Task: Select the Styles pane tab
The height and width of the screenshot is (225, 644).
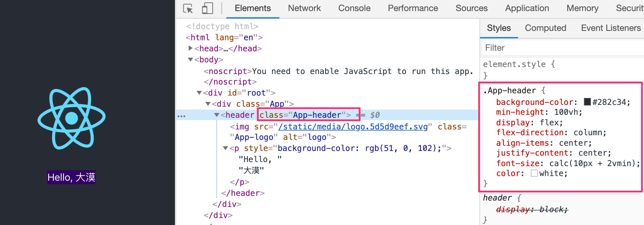Action: click(x=499, y=28)
